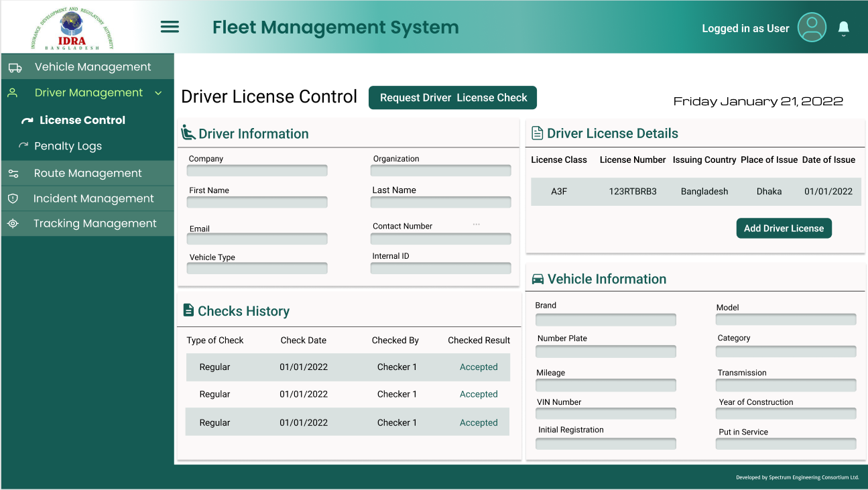This screenshot has height=490, width=868.
Task: Focus the Last Name field
Action: pos(441,202)
